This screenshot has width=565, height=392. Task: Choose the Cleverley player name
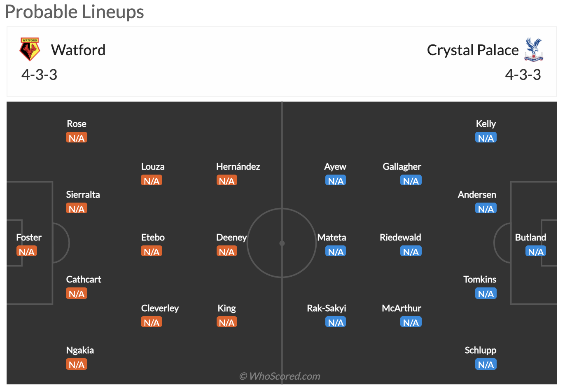[160, 308]
